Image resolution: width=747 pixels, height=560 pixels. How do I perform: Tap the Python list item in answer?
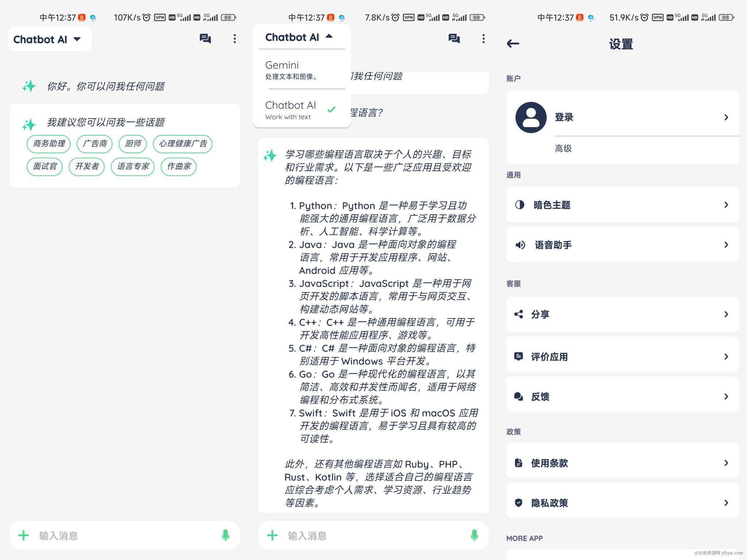383,218
